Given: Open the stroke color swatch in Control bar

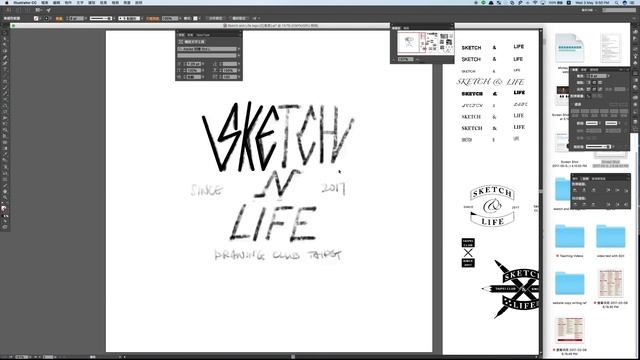Looking at the screenshot, I should tap(46, 18).
